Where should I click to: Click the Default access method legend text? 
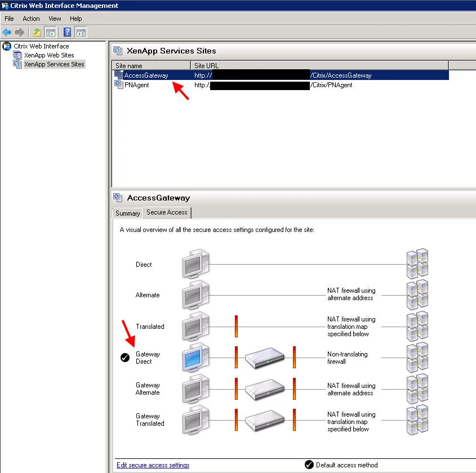[x=346, y=465]
